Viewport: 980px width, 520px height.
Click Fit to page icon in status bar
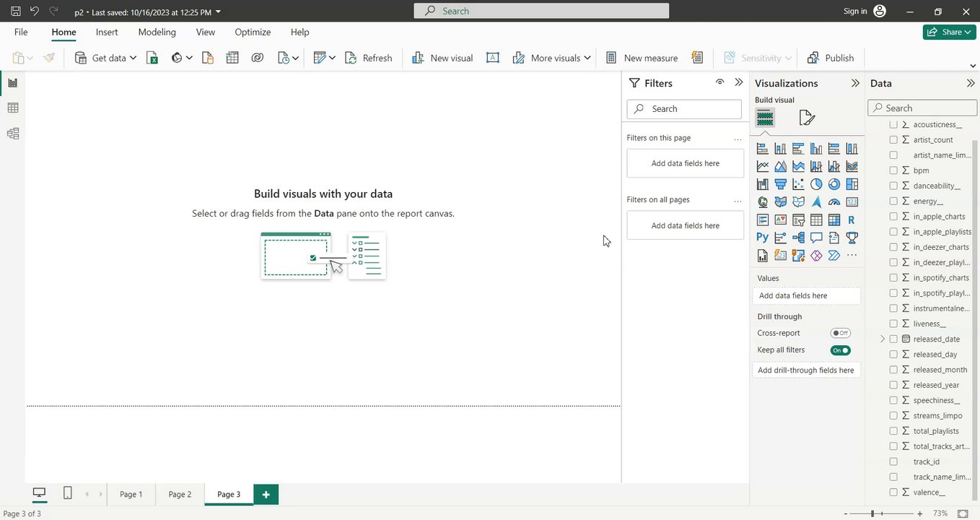(x=963, y=513)
